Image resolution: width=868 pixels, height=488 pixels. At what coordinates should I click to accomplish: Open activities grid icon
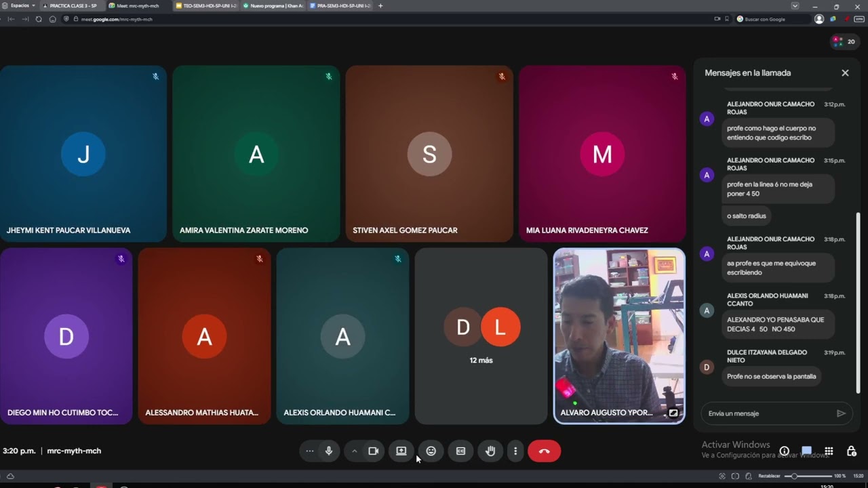click(829, 451)
